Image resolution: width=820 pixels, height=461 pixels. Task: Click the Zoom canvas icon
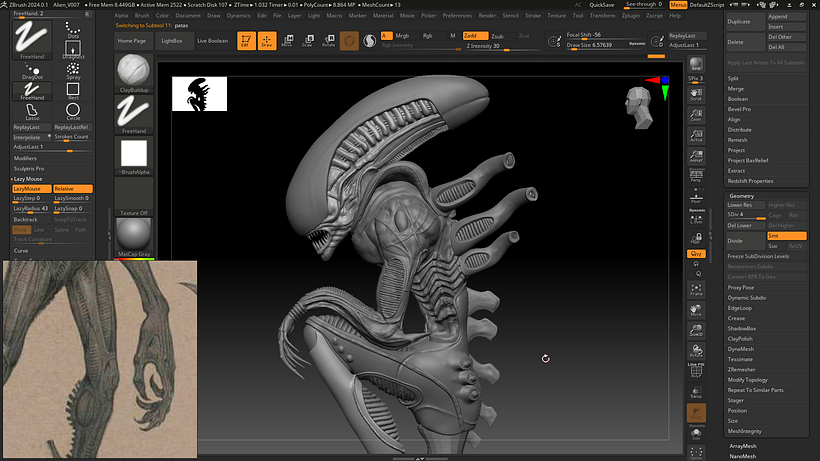click(x=696, y=115)
